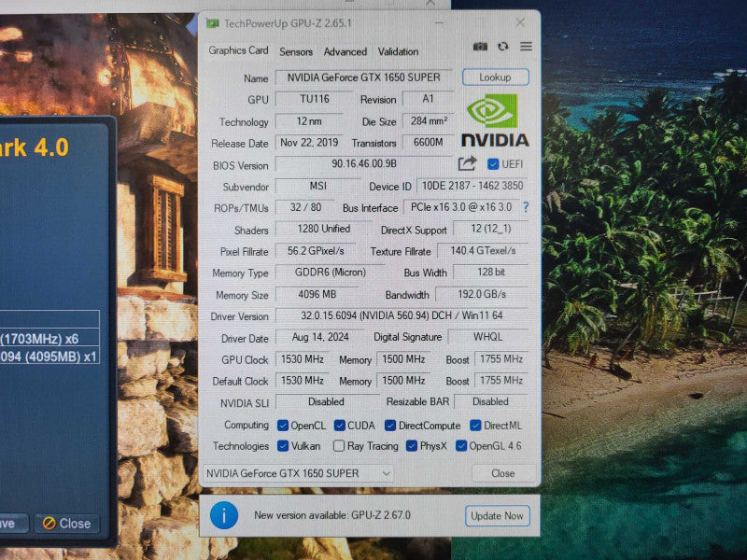The image size is (747, 560).
Task: Click the Subvendor value MSI
Action: click(x=317, y=186)
